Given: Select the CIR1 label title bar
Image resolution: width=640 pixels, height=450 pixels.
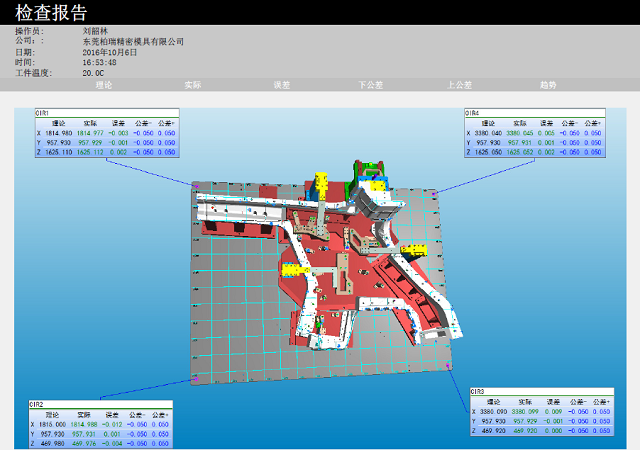Looking at the screenshot, I should point(106,113).
